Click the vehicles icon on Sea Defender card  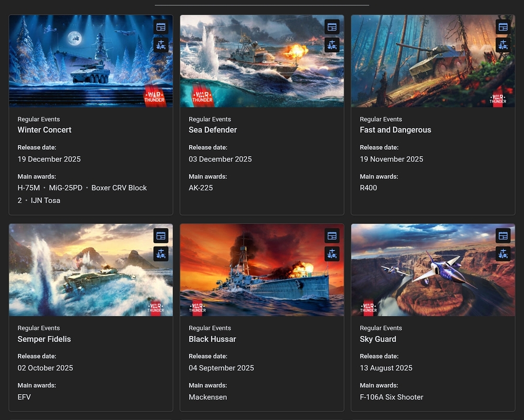point(332,45)
